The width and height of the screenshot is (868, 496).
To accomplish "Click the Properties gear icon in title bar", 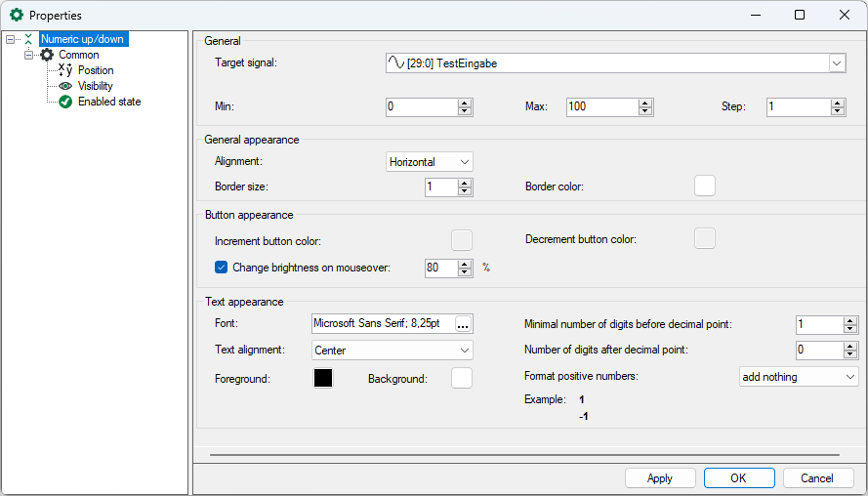I will (x=16, y=16).
